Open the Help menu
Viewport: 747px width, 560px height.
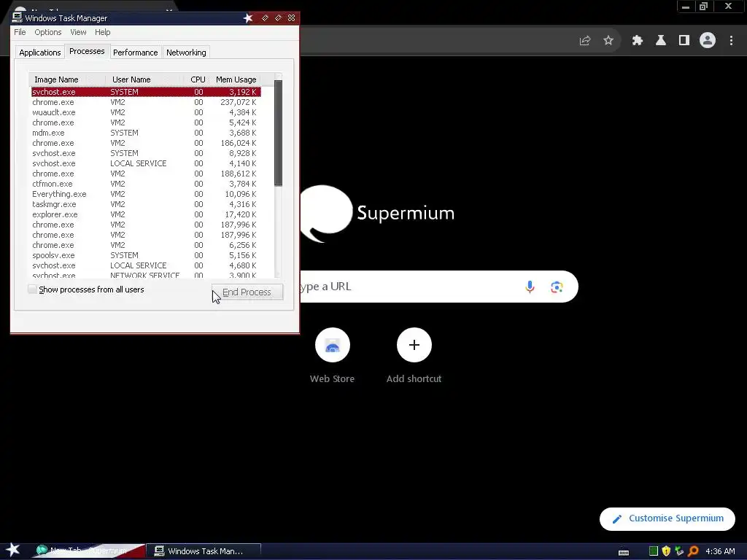tap(102, 32)
